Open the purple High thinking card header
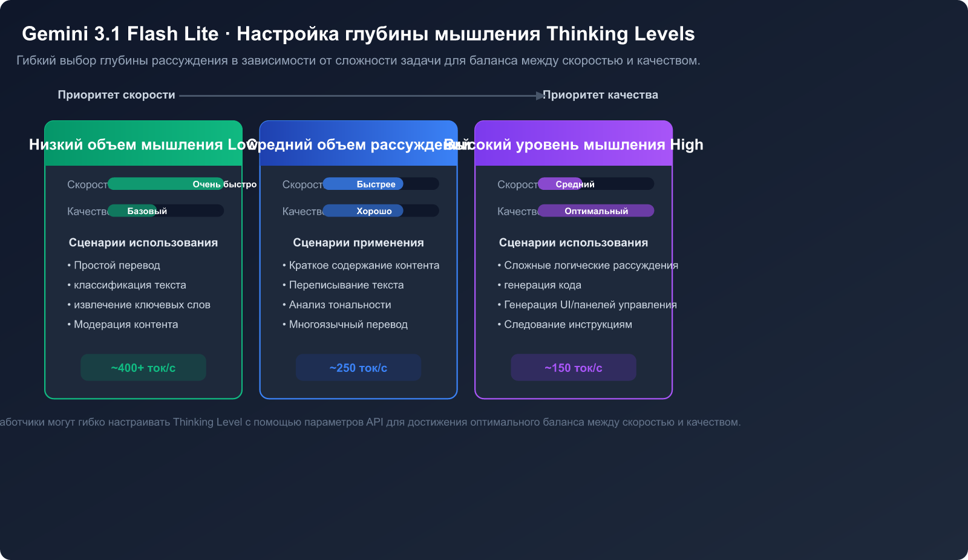 pos(574,144)
